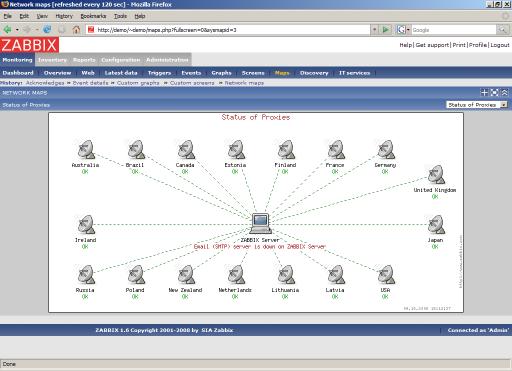Click the Ireland proxy dish icon

tap(86, 224)
